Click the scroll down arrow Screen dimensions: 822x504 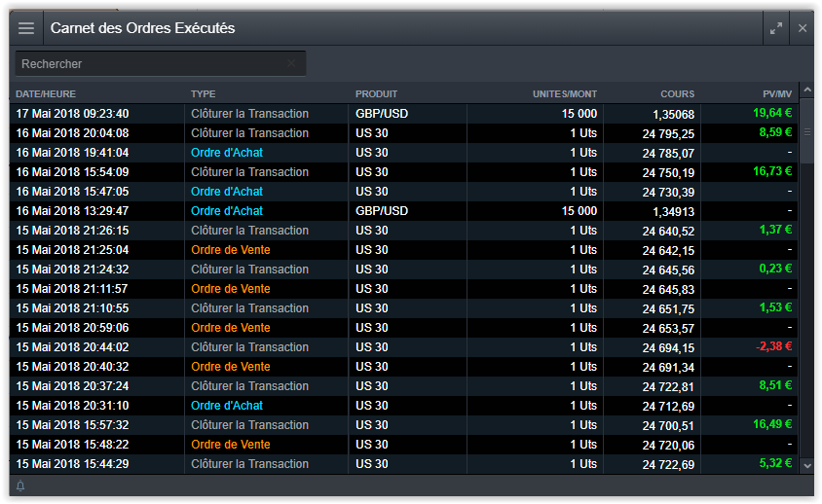[807, 465]
